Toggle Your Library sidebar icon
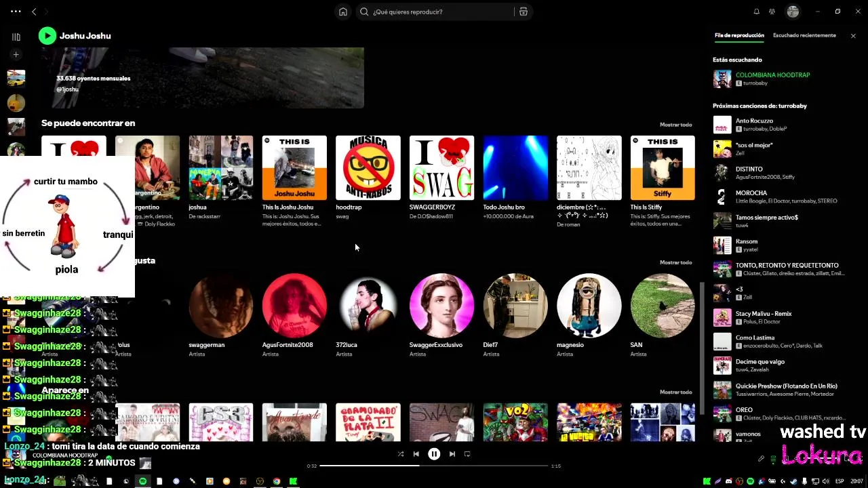The height and width of the screenshot is (488, 868). 16,37
